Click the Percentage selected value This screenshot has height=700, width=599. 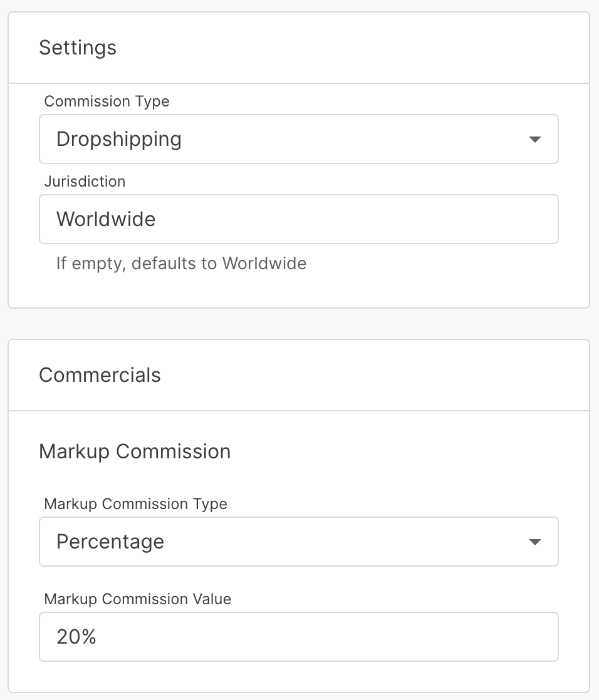[x=110, y=542]
